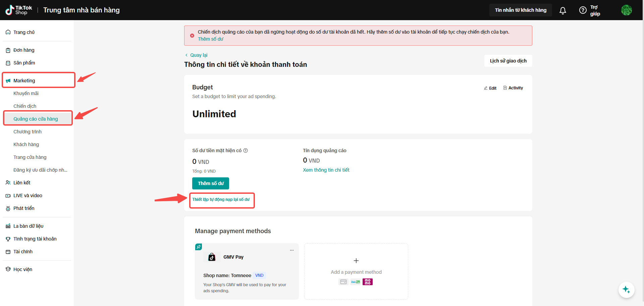This screenshot has height=306, width=644.
Task: Select Trang cửa hàng under Marketing
Action: (30, 157)
